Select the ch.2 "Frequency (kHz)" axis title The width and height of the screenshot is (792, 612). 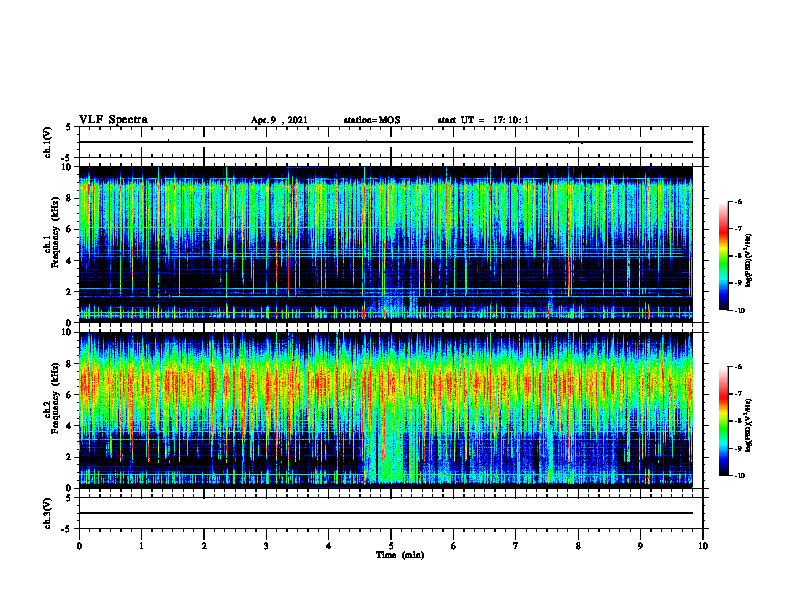(55, 398)
